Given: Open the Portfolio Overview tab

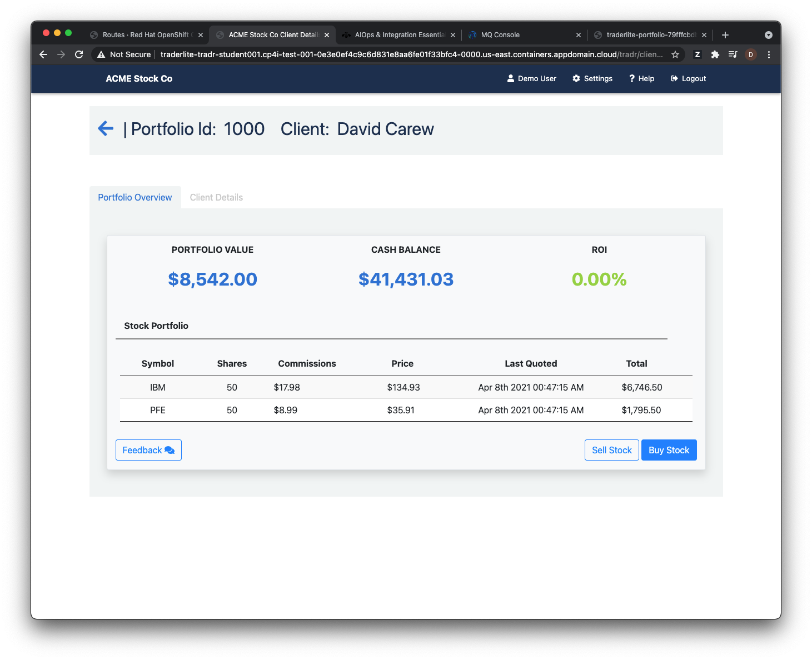Looking at the screenshot, I should click(135, 197).
